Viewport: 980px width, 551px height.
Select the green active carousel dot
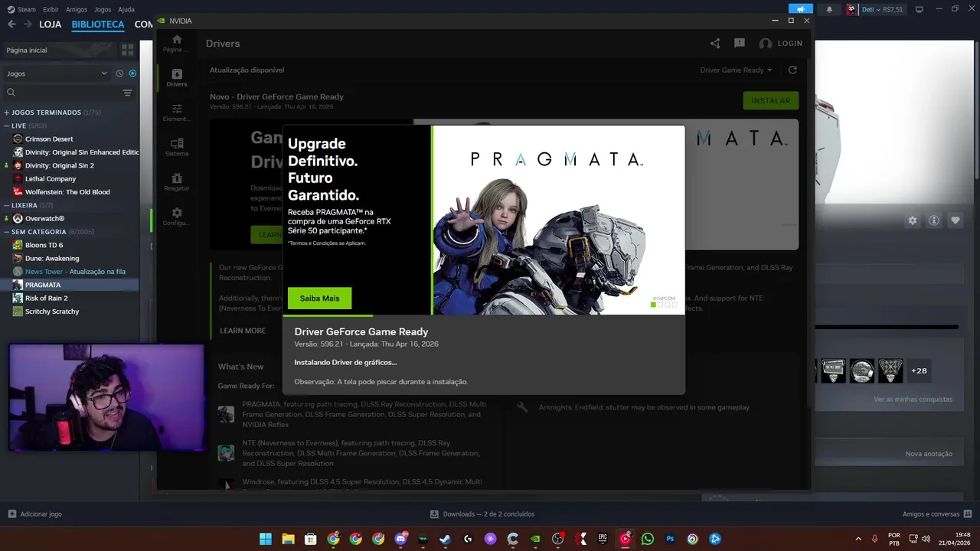click(653, 305)
